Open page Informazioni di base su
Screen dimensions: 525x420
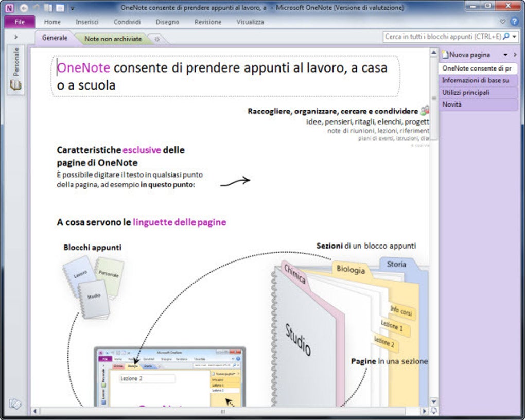click(478, 80)
